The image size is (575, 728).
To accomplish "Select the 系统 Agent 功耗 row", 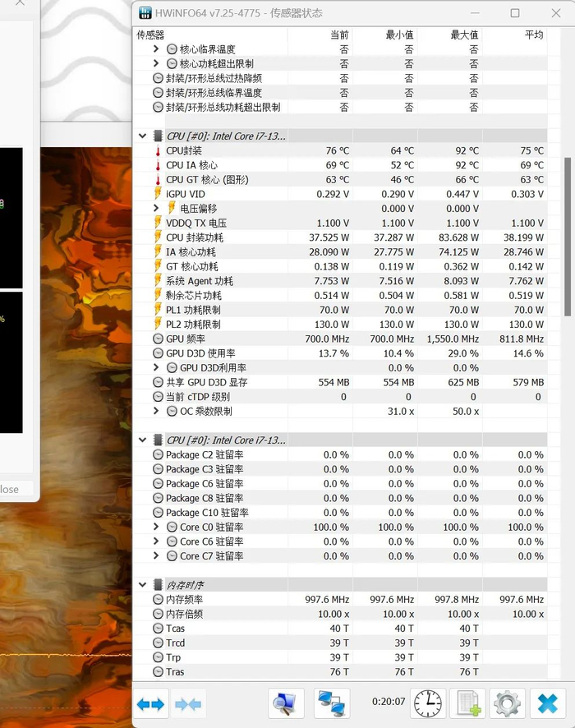I will pos(341,281).
